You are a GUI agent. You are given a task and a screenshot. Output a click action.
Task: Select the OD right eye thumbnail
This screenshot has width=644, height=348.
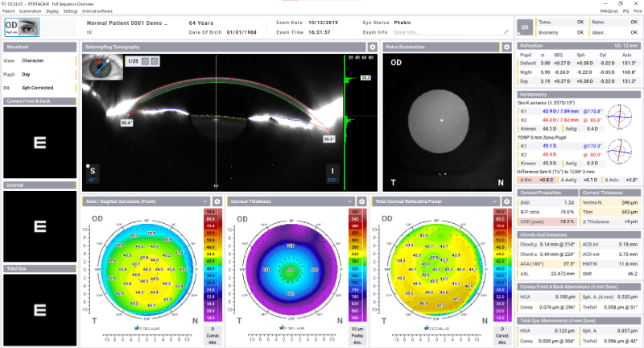coord(22,27)
